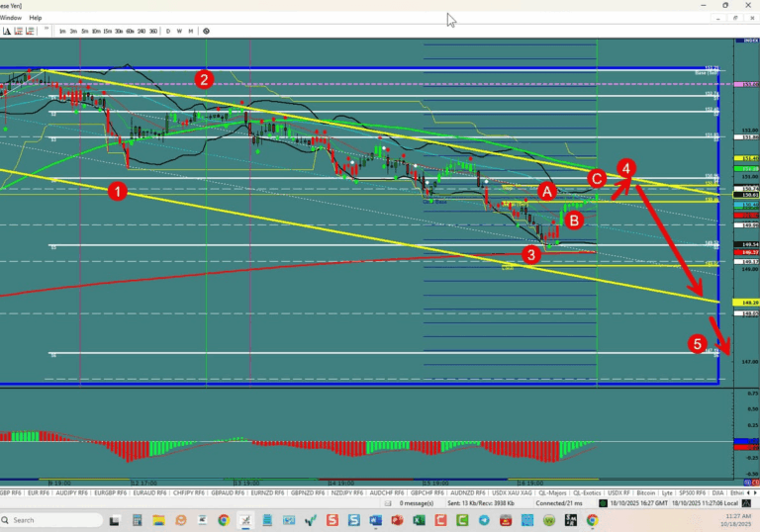Screen dimensions: 760x532
Task: Switch to the GBPAUD RF6 tab
Action: [x=228, y=492]
